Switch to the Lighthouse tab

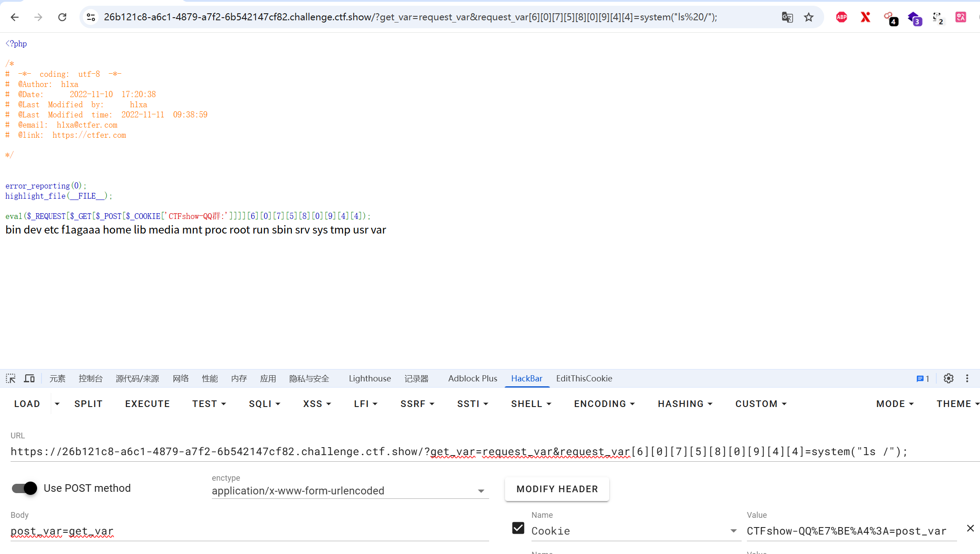click(x=369, y=378)
